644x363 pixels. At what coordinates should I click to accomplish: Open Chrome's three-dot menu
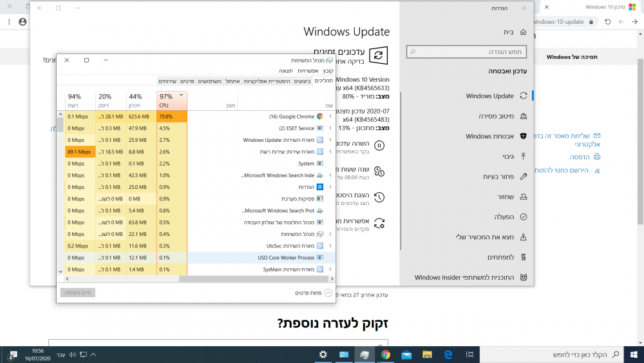point(9,22)
